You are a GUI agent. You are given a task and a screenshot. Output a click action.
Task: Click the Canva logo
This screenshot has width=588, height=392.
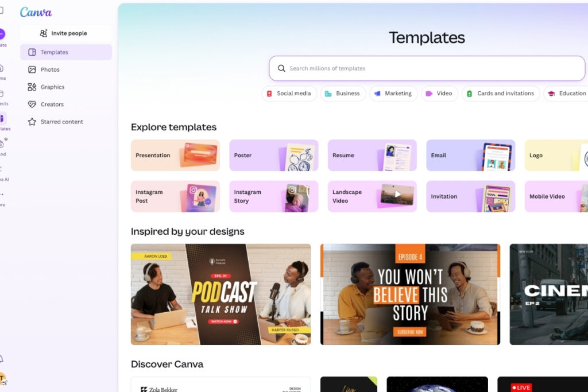(36, 13)
